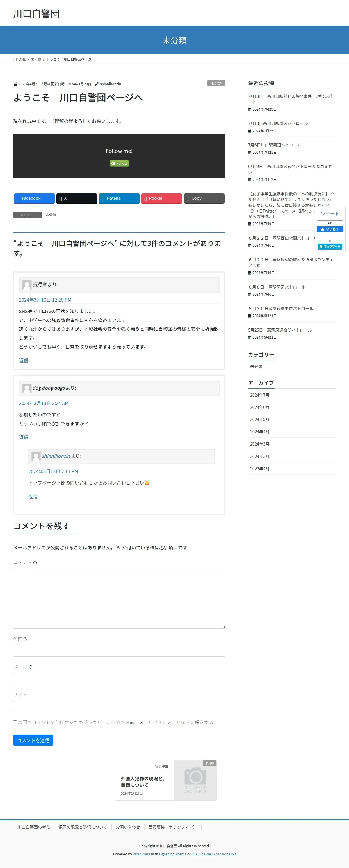The height and width of the screenshot is (868, 349).
Task: Open post ６月８日 蕨駅周辺パトロール
Action: click(276, 287)
